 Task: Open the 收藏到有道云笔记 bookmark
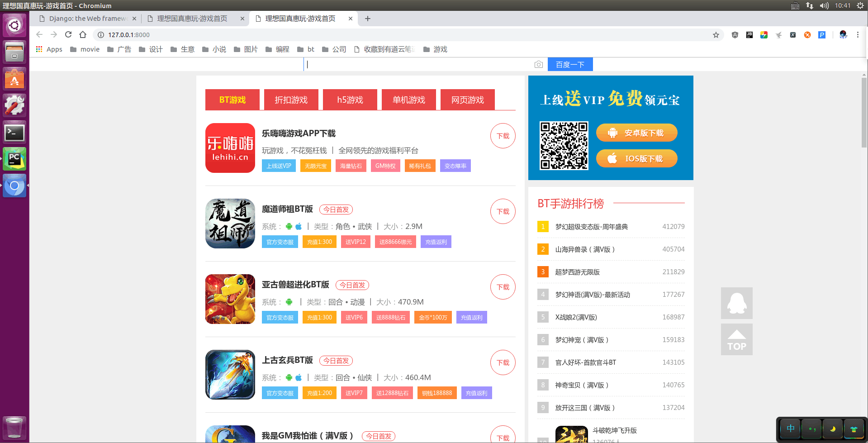(x=384, y=49)
